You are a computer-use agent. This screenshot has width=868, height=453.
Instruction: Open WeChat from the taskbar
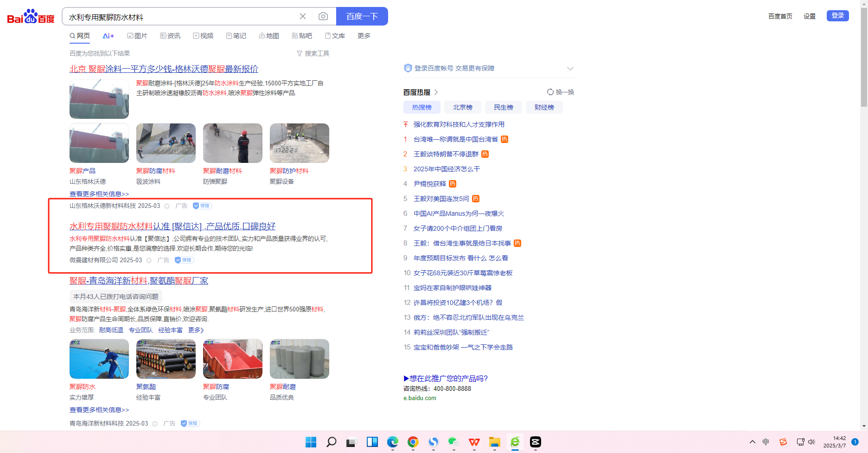point(454,442)
